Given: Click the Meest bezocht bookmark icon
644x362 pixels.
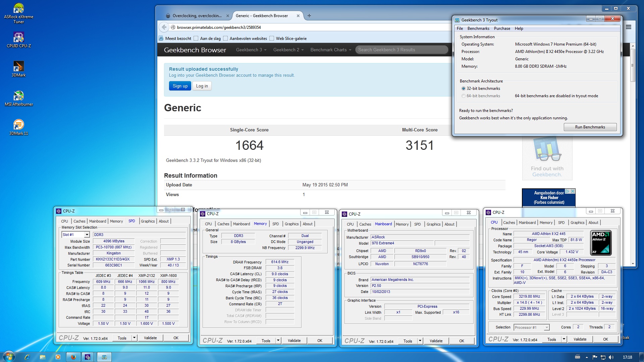Looking at the screenshot, I should [x=161, y=38].
